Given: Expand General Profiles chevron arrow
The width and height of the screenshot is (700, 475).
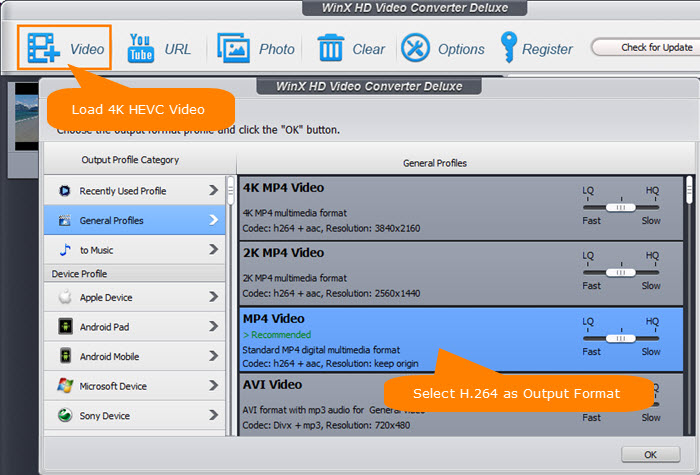Looking at the screenshot, I should (213, 220).
